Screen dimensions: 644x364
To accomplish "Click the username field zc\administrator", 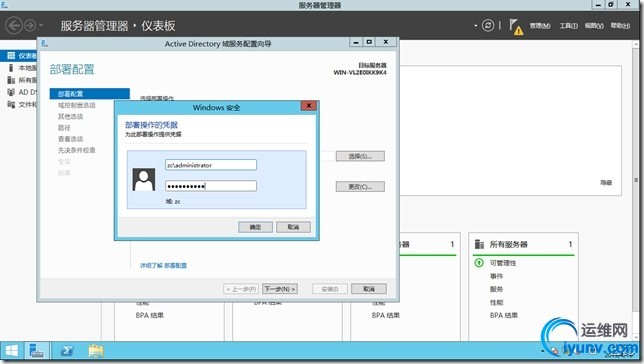I will [211, 165].
